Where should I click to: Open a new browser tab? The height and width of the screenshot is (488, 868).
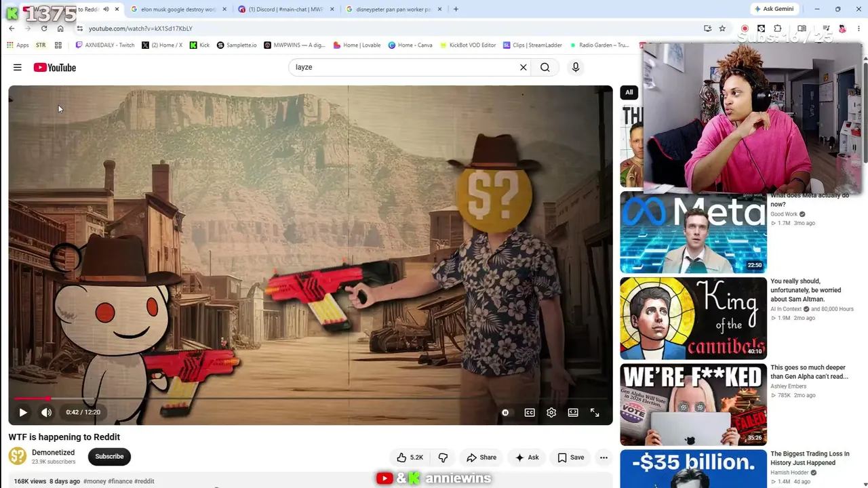456,9
